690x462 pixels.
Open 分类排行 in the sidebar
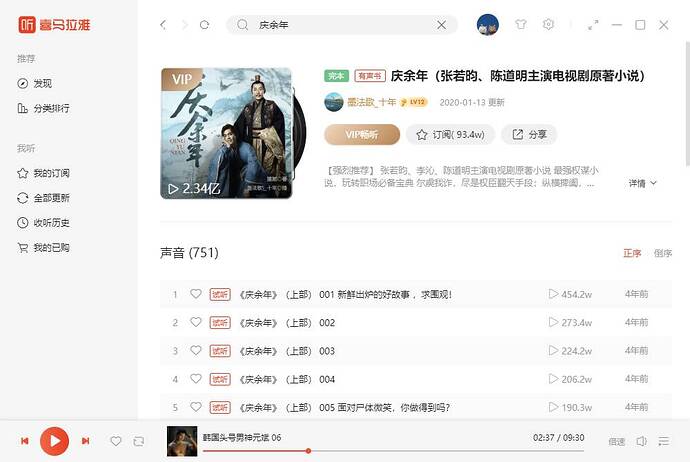coord(43,108)
